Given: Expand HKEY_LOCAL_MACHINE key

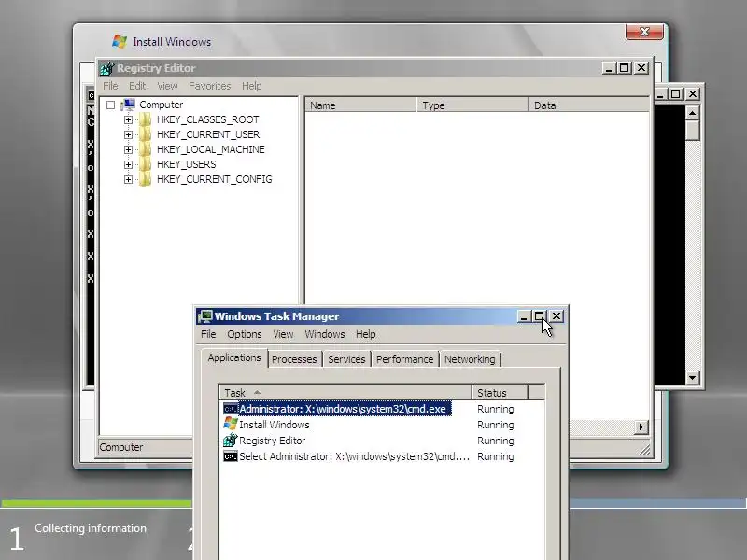Looking at the screenshot, I should 128,149.
